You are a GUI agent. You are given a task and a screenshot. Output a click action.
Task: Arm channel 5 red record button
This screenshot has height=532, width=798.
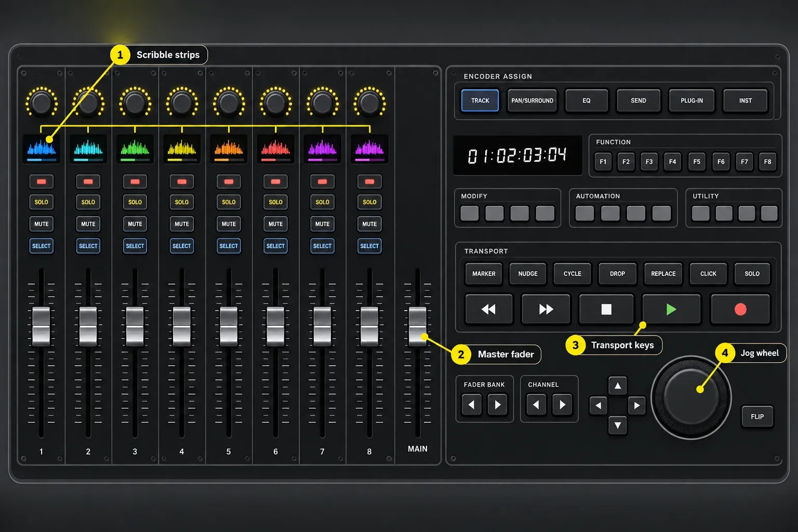point(229,181)
